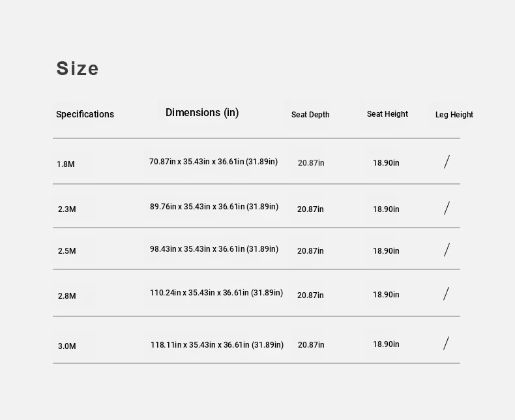
Task: Click the leg height slash for 2.3M
Action: tap(447, 209)
